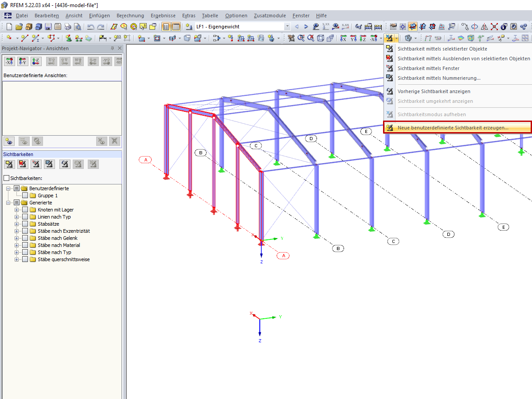Expand the Linien nach Typ node

click(x=17, y=217)
